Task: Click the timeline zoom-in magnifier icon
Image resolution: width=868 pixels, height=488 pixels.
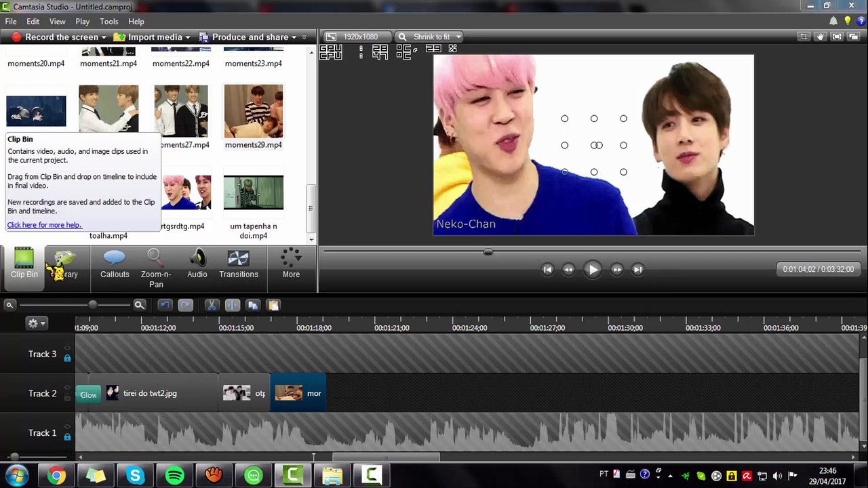Action: point(139,305)
